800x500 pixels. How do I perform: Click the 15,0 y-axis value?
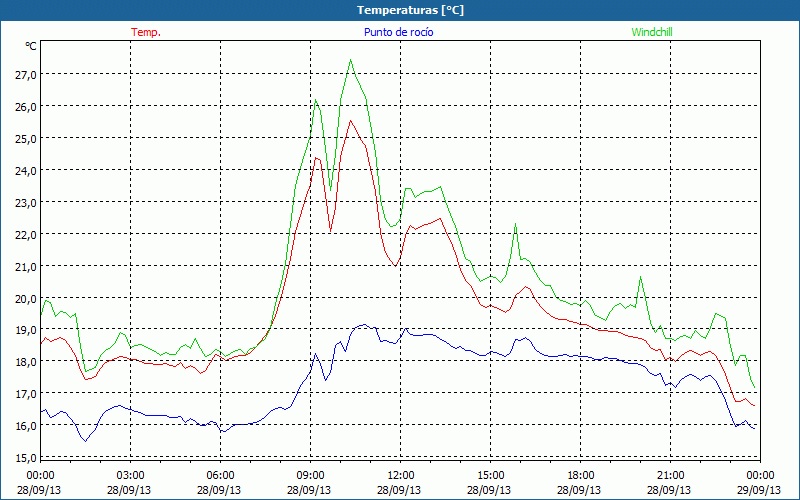[x=25, y=458]
